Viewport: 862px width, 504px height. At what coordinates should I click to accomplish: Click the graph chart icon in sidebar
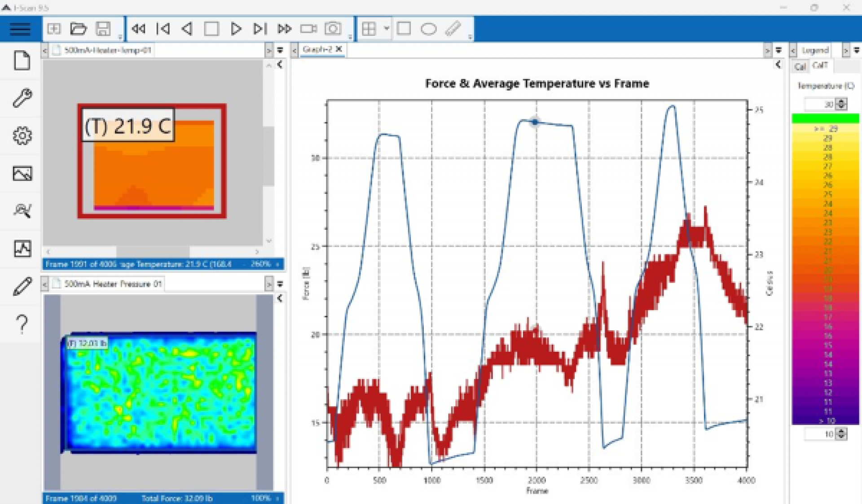[22, 248]
